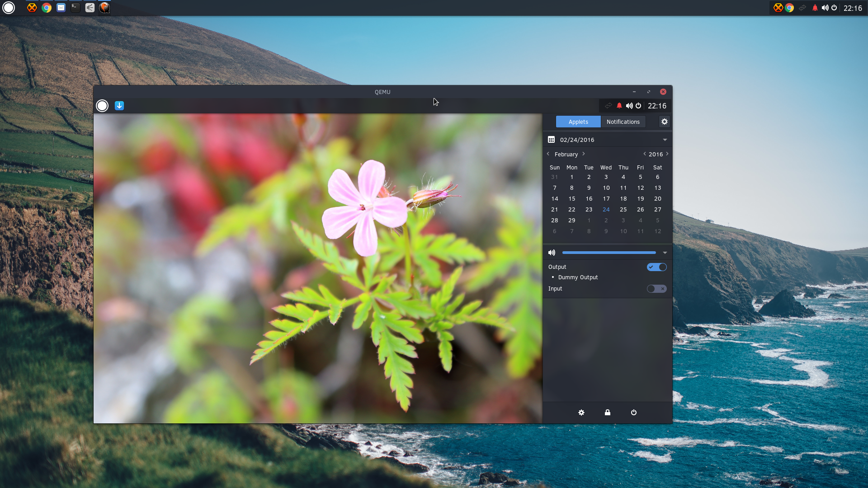Set the volume slider to its middle
Viewport: 868px width, 488px height.
(x=609, y=253)
